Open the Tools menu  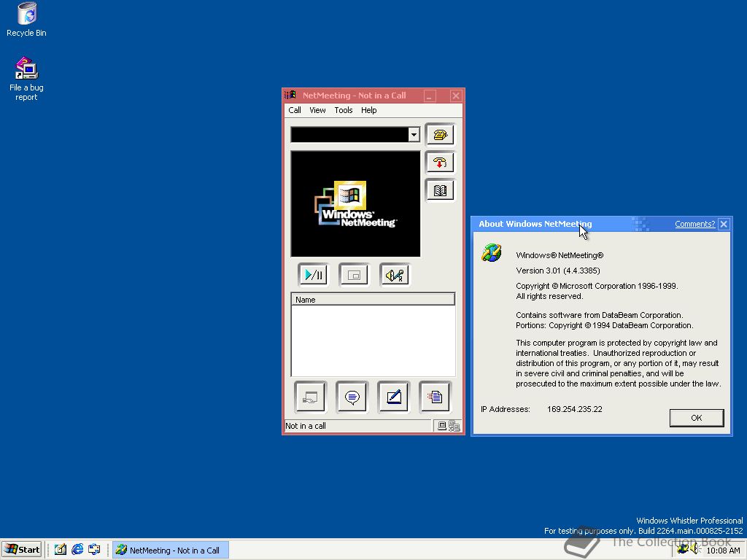click(x=343, y=110)
